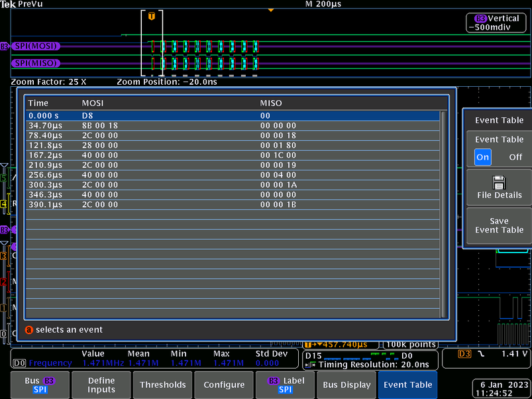Select the SPI(MOSI) bus label

36,46
